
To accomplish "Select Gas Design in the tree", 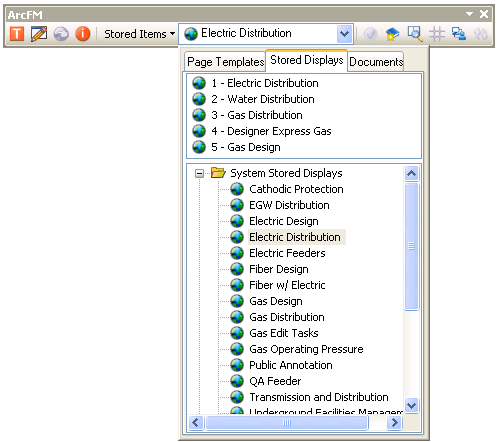I will pyautogui.click(x=276, y=301).
